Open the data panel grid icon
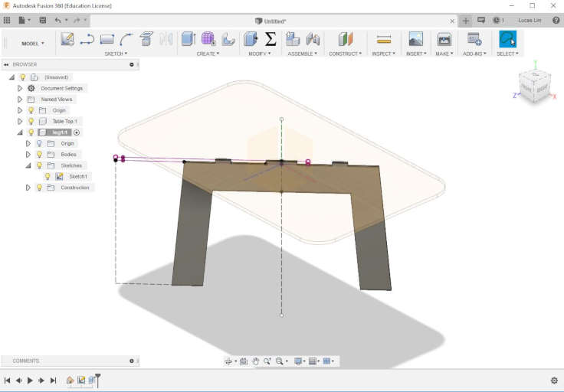This screenshot has height=392, width=564. [x=7, y=21]
